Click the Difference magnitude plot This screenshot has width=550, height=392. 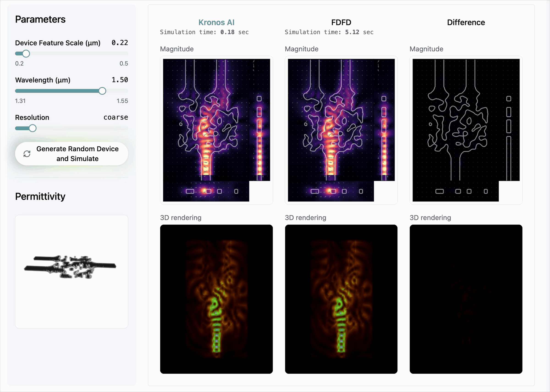[466, 130]
